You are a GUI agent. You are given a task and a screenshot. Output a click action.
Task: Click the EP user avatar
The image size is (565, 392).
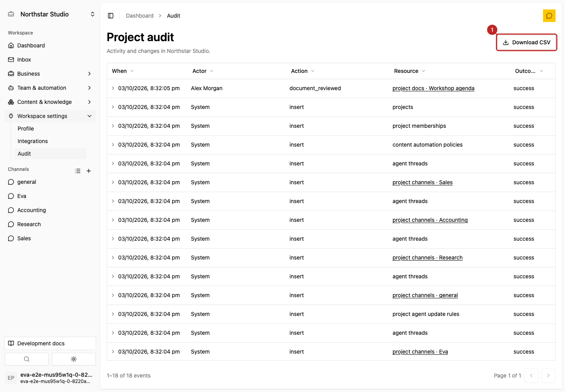click(11, 378)
